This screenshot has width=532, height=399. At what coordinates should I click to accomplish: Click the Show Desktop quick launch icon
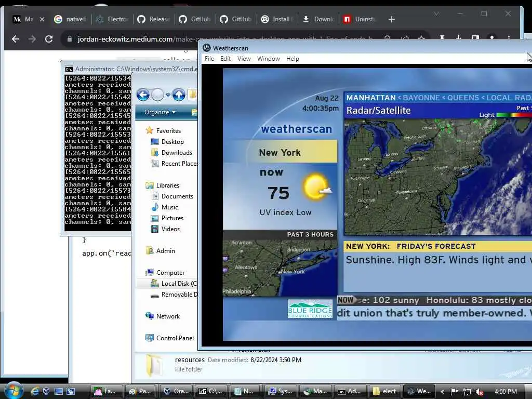coord(58,391)
